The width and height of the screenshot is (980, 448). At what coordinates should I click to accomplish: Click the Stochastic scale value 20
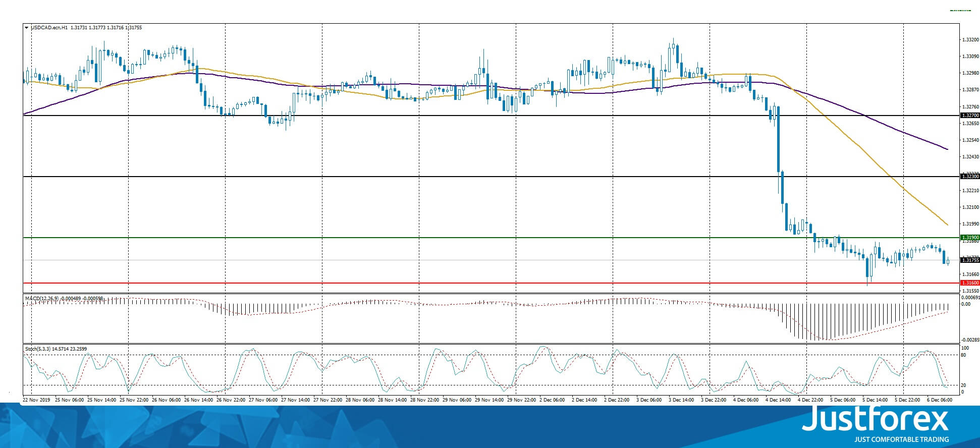tap(963, 385)
